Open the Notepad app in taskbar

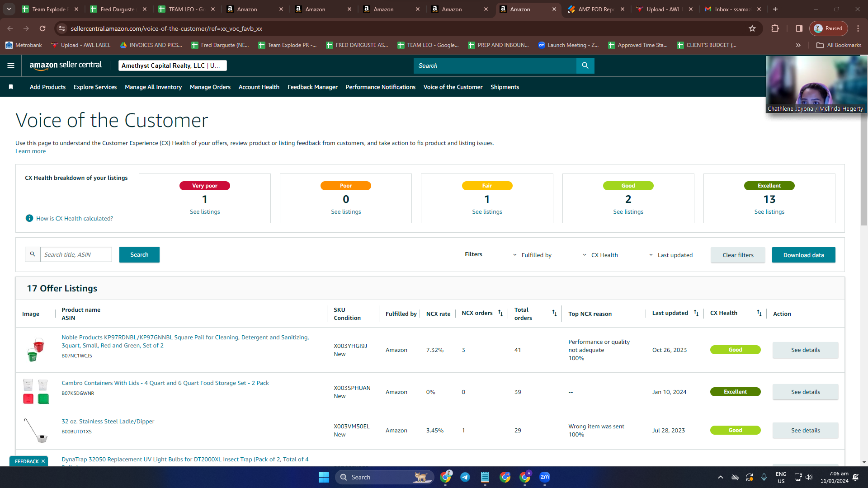485,477
